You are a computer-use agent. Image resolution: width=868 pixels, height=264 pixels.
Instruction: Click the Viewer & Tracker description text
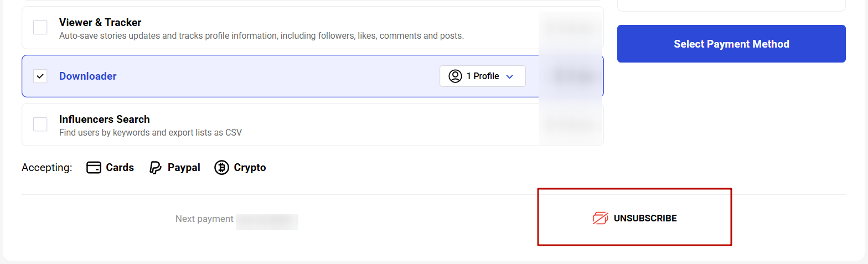(x=261, y=36)
